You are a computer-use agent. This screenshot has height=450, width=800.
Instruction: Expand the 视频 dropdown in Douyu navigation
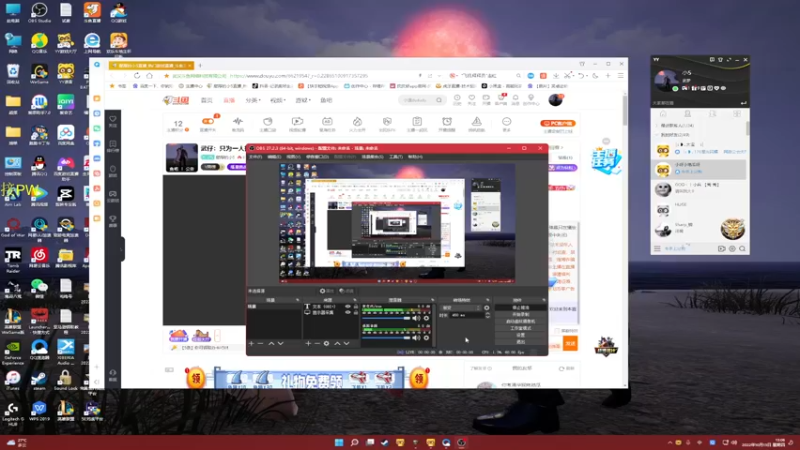click(278, 100)
